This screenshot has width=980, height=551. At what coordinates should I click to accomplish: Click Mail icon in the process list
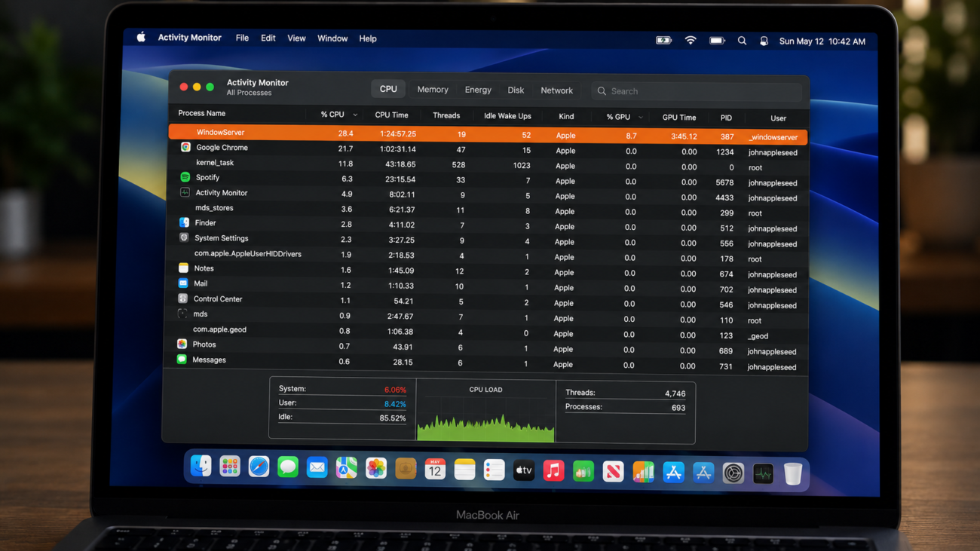(183, 283)
